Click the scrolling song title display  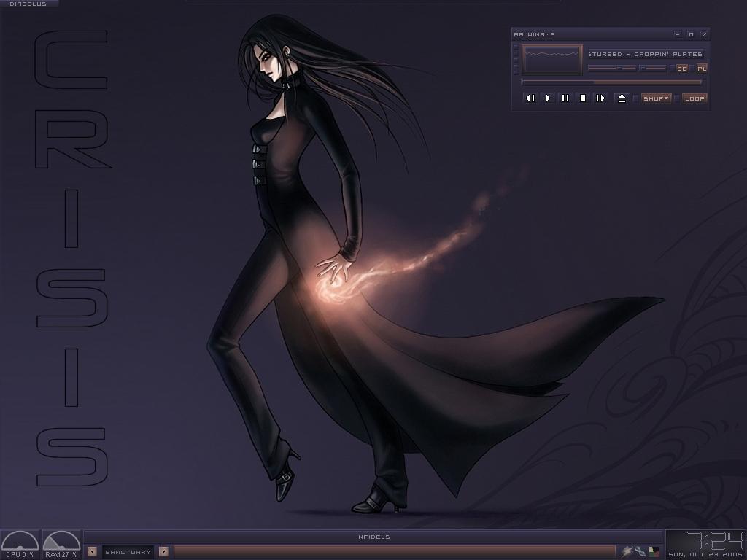646,54
